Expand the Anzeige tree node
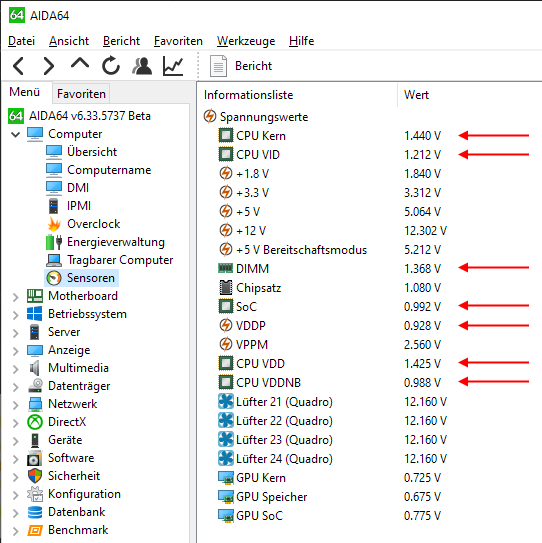 [15, 351]
